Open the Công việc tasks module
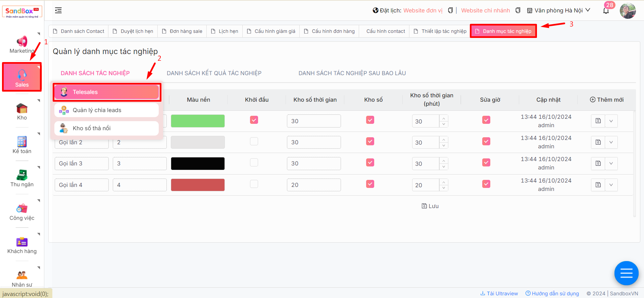The image size is (644, 298). pos(22,209)
